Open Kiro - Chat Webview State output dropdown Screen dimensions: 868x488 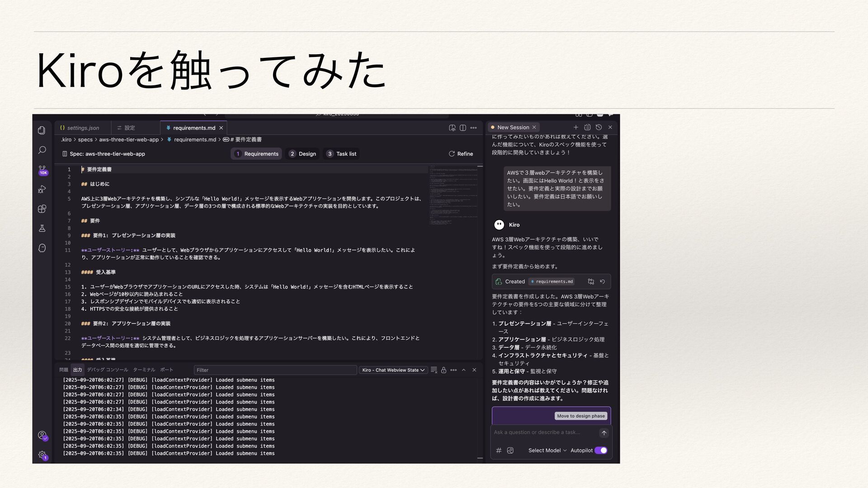pos(393,370)
